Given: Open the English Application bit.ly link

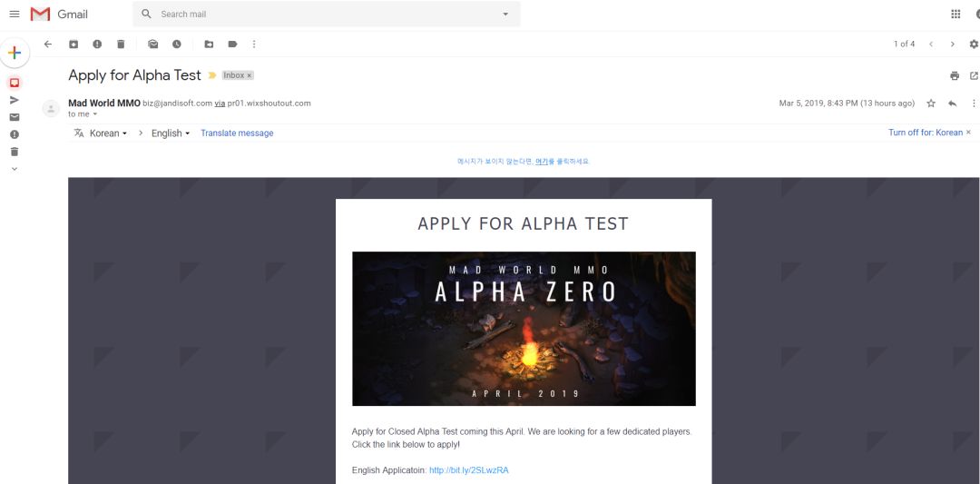Looking at the screenshot, I should point(469,470).
